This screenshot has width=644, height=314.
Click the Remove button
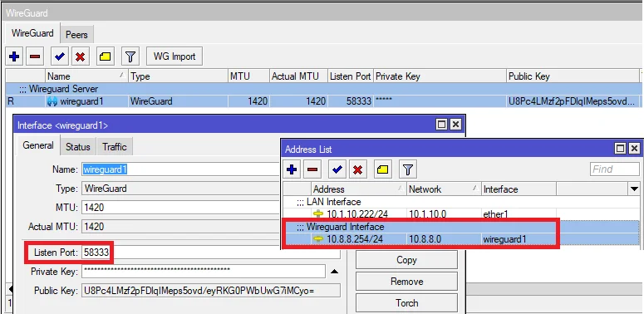(x=406, y=282)
